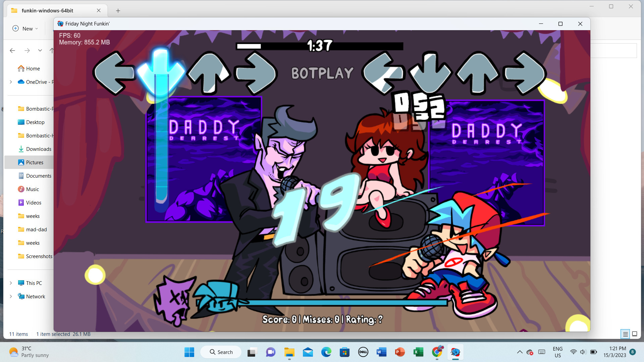Go back in File Explorer
The width and height of the screenshot is (644, 362).
[12, 50]
